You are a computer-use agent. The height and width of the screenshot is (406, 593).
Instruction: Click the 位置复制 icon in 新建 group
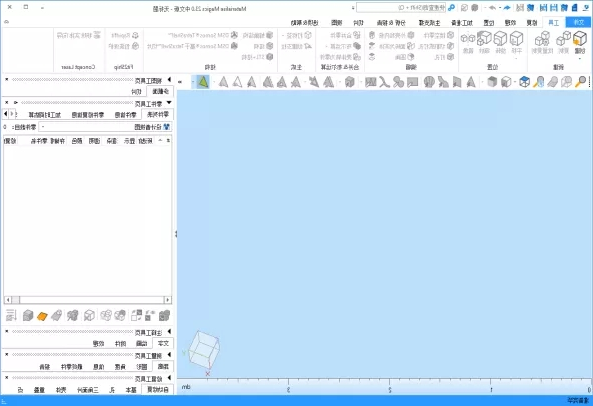point(542,39)
